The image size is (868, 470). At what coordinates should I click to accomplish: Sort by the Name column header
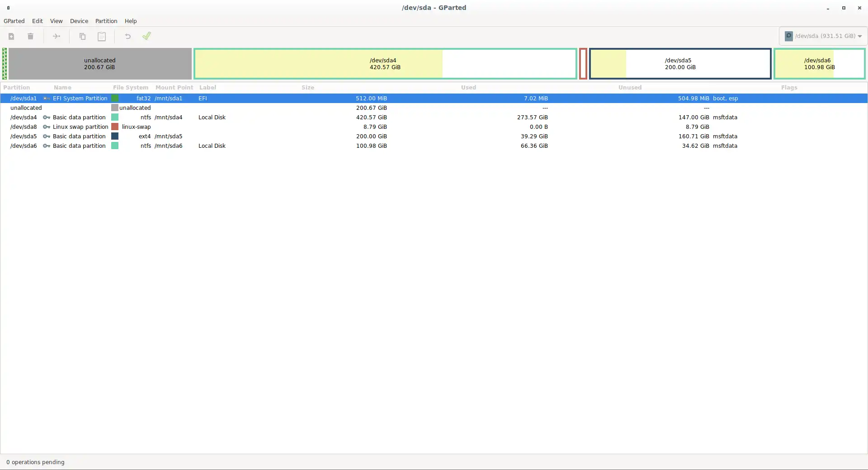pos(62,88)
